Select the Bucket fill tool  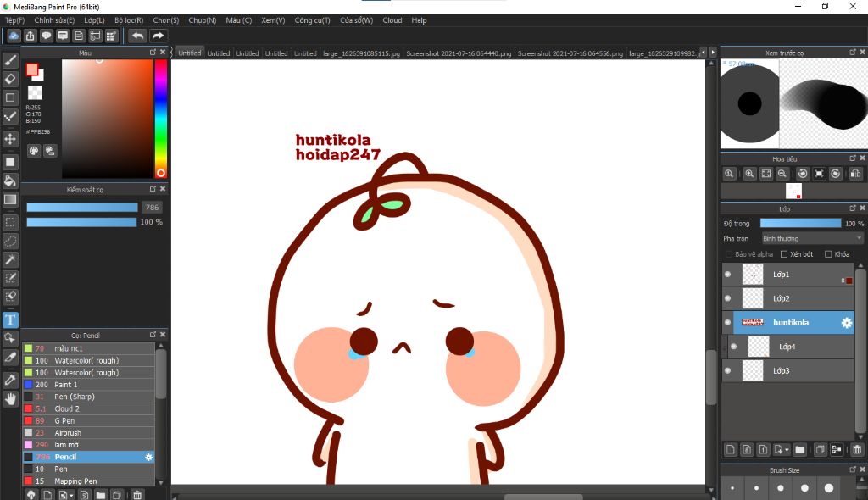tap(10, 181)
